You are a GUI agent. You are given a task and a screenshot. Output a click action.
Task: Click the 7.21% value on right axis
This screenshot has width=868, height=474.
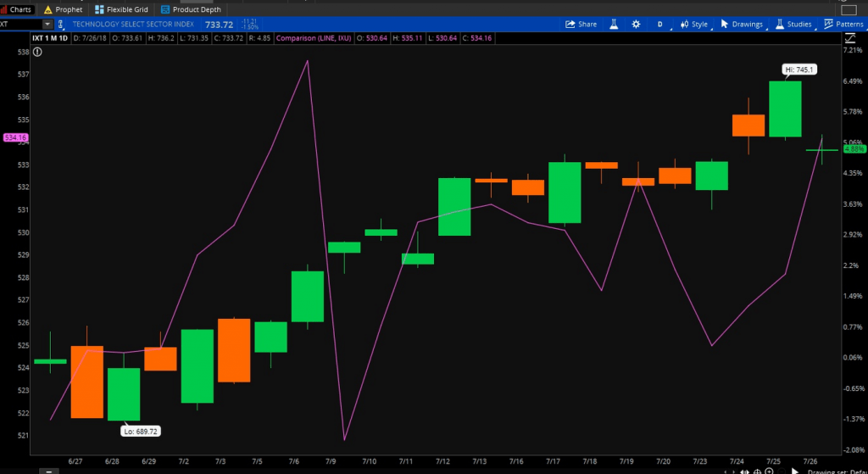click(x=853, y=50)
